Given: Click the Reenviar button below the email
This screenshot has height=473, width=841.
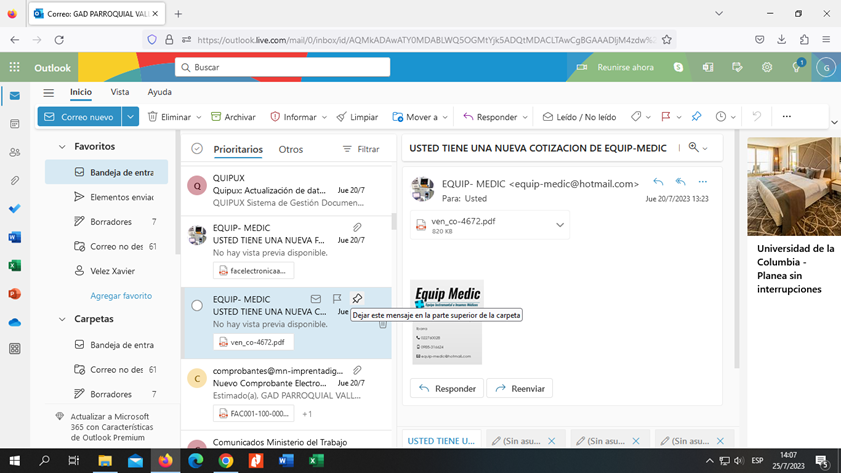Looking at the screenshot, I should [519, 388].
